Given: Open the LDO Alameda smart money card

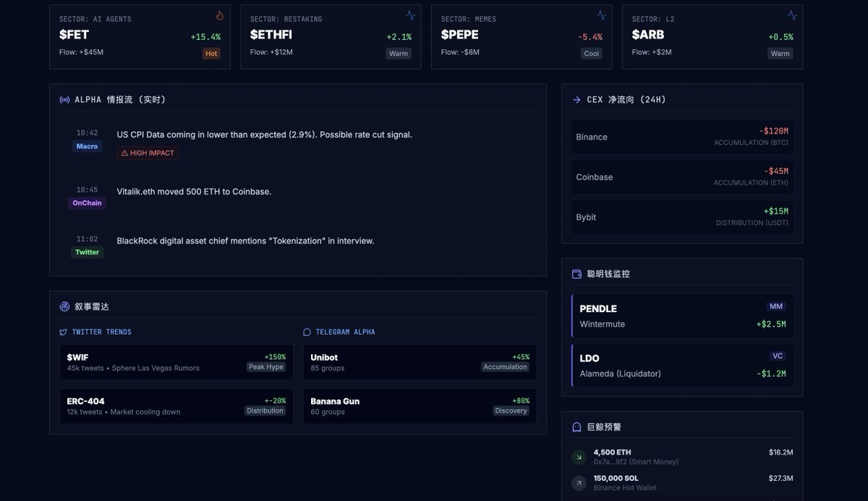Looking at the screenshot, I should pyautogui.click(x=682, y=366).
